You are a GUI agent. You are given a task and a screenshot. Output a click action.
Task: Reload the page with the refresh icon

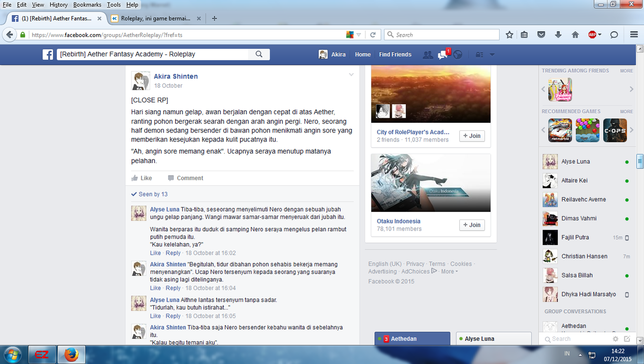(373, 34)
